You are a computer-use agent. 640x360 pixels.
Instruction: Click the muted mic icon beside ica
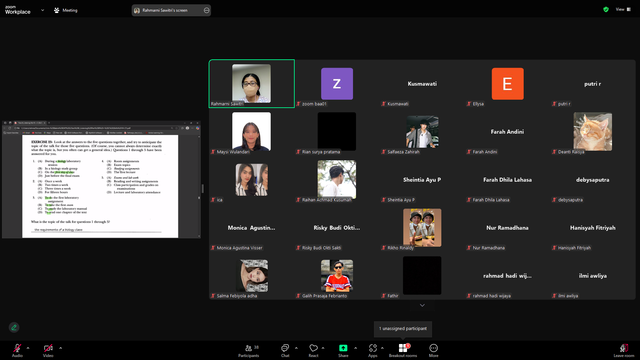pos(213,200)
